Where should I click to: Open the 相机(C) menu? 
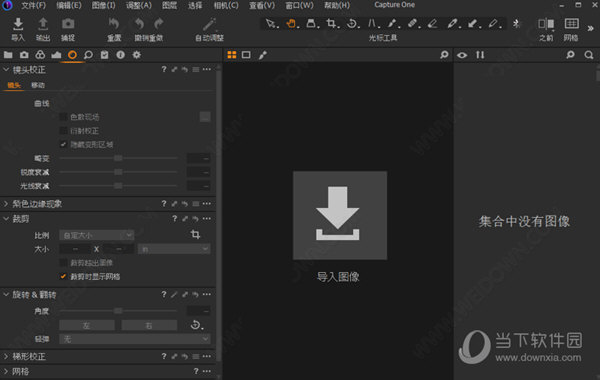click(226, 5)
